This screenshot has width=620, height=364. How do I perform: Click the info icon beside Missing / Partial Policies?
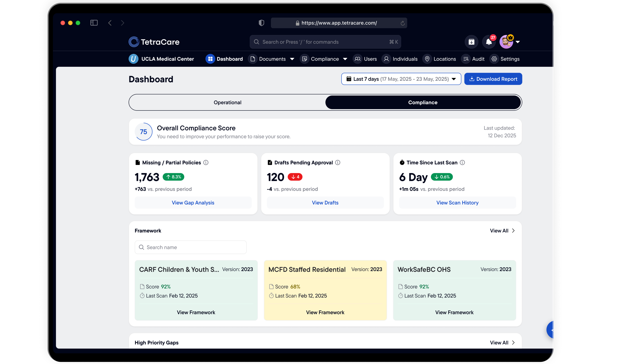[x=206, y=163]
